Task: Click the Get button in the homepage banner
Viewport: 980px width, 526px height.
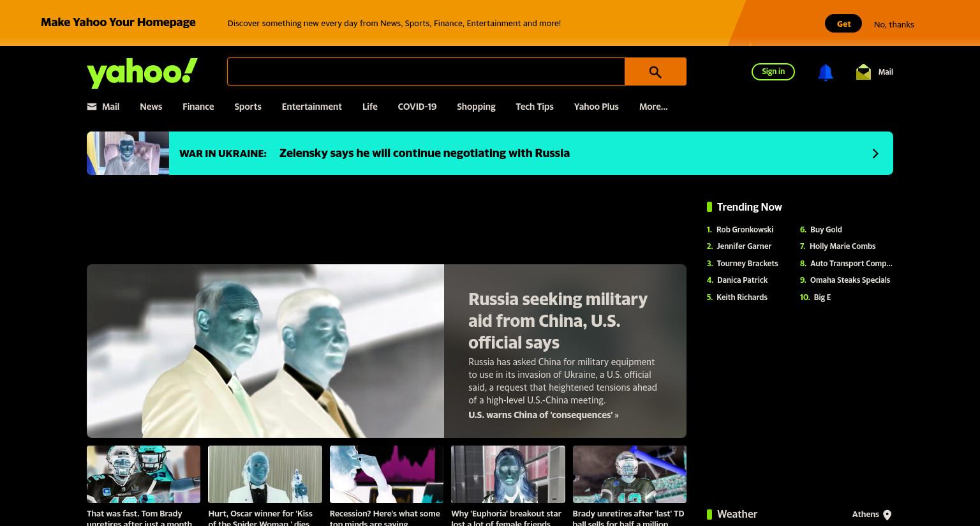Action: 843,24
